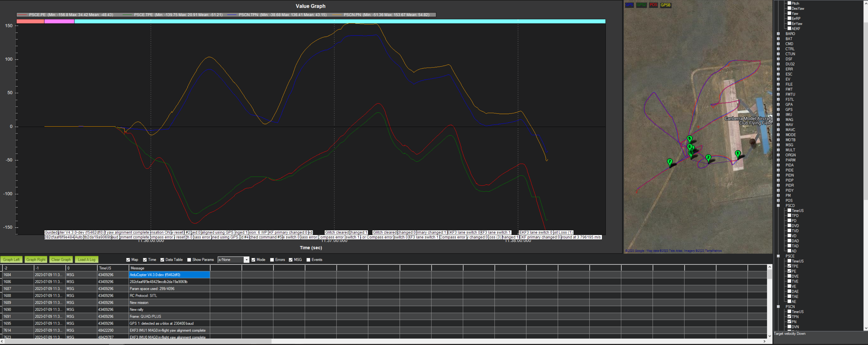Screen dimensions: 868x345
Task: Toggle the GPSB track overlay on the map
Action: pos(666,5)
